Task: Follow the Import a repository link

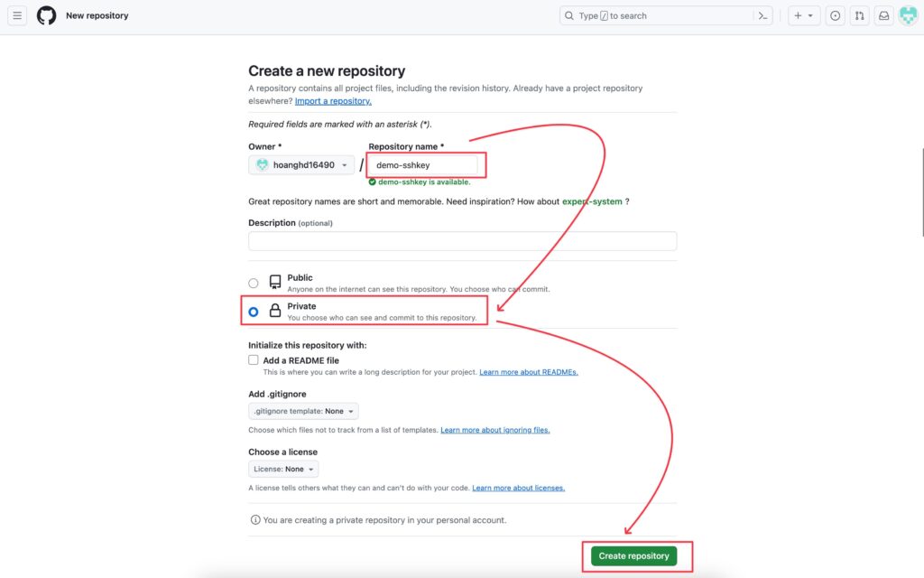Action: 333,101
